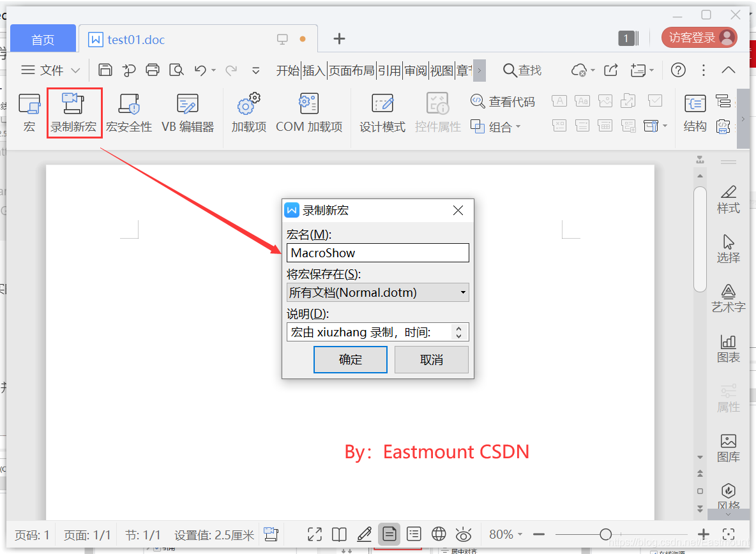Screen dimensions: 756x554
Task: Open 引用 ribbon tab
Action: [389, 71]
